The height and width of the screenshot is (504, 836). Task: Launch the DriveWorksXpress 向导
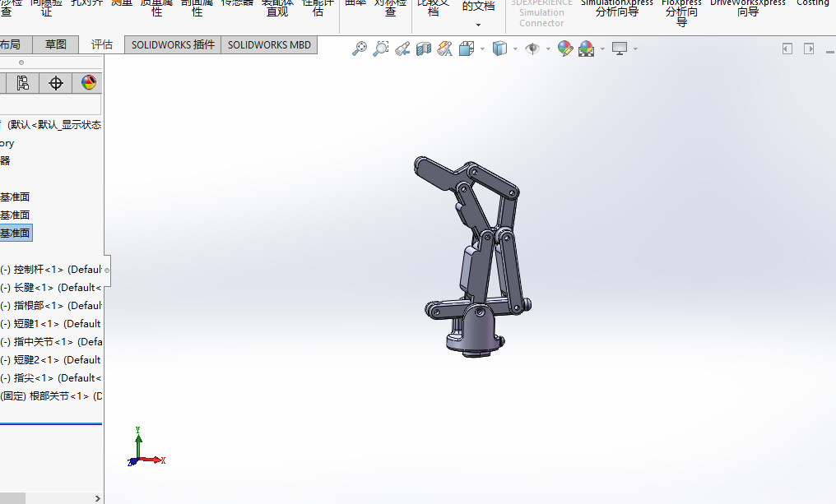point(747,7)
